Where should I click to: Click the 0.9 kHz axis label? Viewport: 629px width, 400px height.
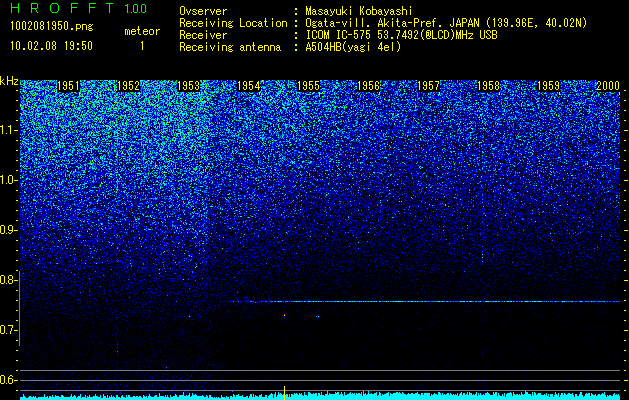click(x=9, y=230)
